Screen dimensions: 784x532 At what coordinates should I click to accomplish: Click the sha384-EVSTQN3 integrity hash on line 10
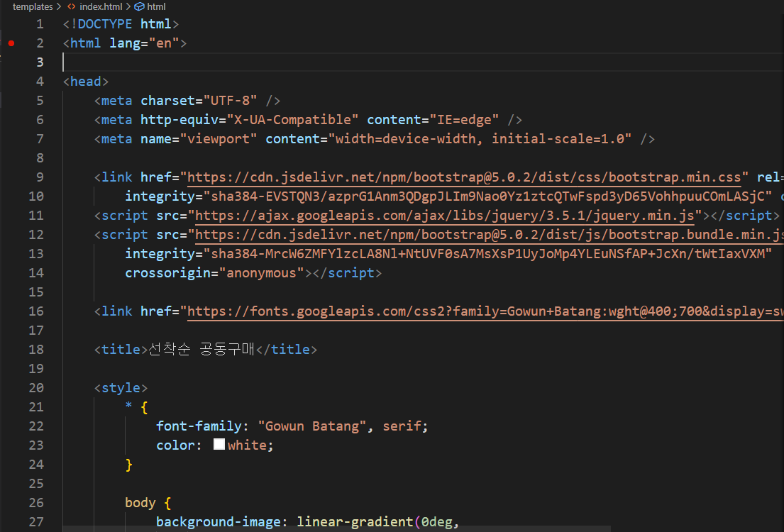(487, 196)
